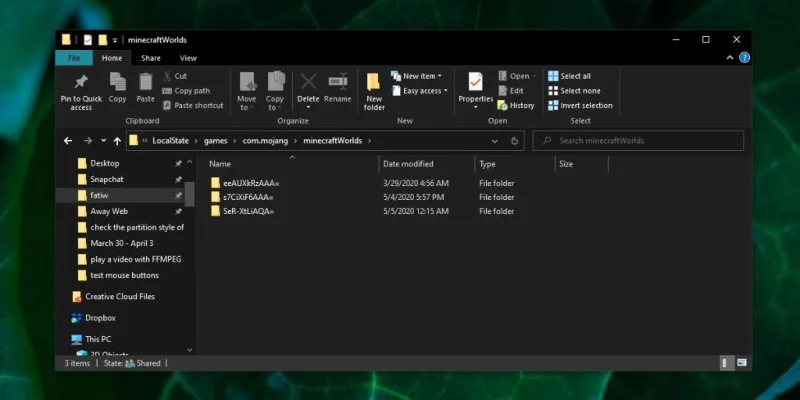
Task: Click Select none in the ribbon
Action: pyautogui.click(x=574, y=91)
